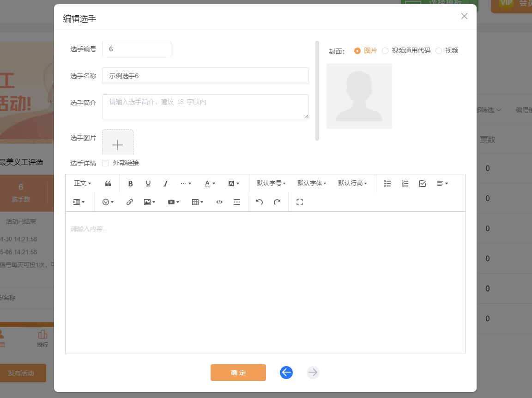This screenshot has width=532, height=398.
Task: Open the text color picker
Action: coord(210,184)
